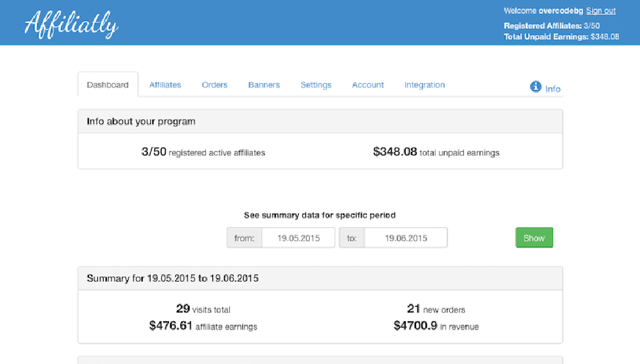
Task: Click the 'to:' label addon
Action: [352, 238]
